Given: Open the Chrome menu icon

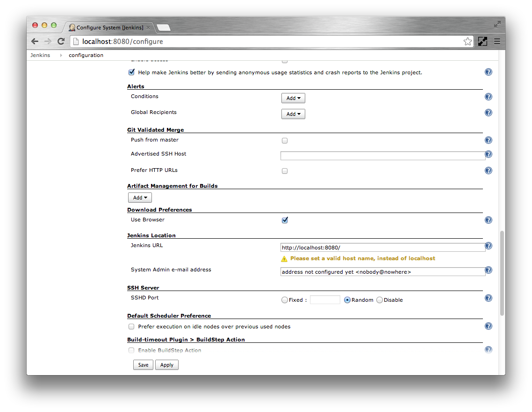Looking at the screenshot, I should click(x=497, y=42).
